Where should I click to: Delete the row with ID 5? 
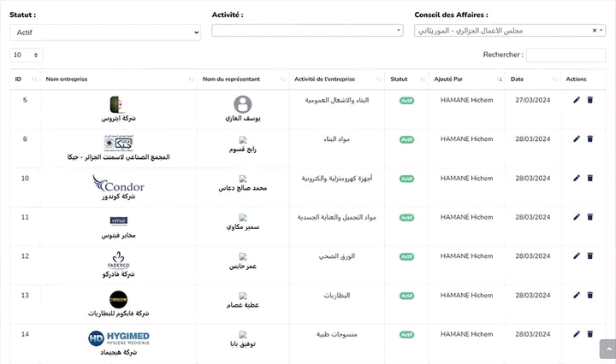589,100
